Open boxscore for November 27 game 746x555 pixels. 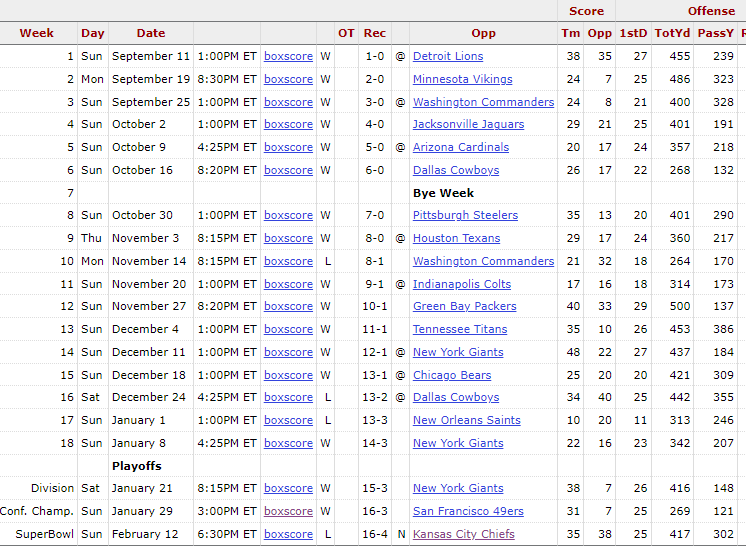[288, 306]
